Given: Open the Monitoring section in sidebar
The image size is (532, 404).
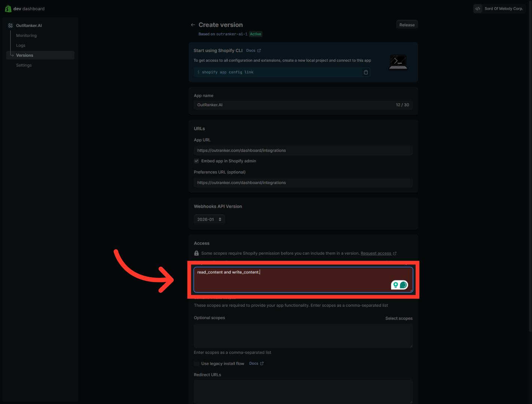Looking at the screenshot, I should click(26, 36).
